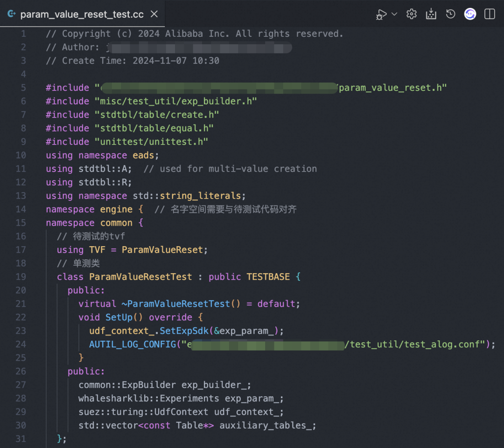Open the history clock icon
This screenshot has width=504, height=448.
(451, 14)
